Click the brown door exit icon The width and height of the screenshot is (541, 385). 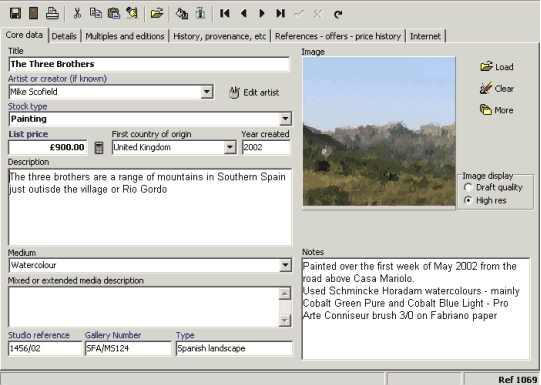(x=33, y=13)
